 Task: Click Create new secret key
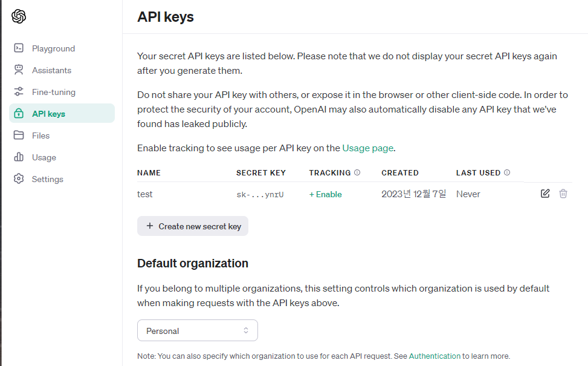(x=193, y=226)
